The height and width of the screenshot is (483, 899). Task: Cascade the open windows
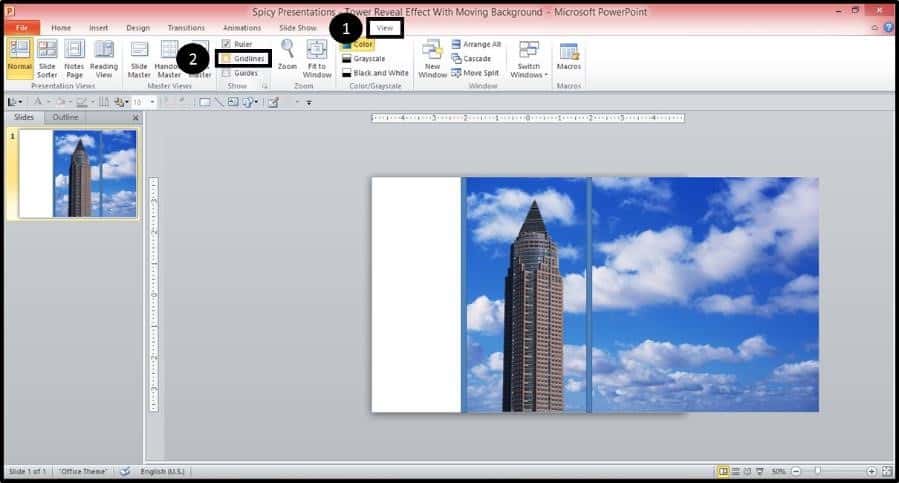click(x=471, y=59)
